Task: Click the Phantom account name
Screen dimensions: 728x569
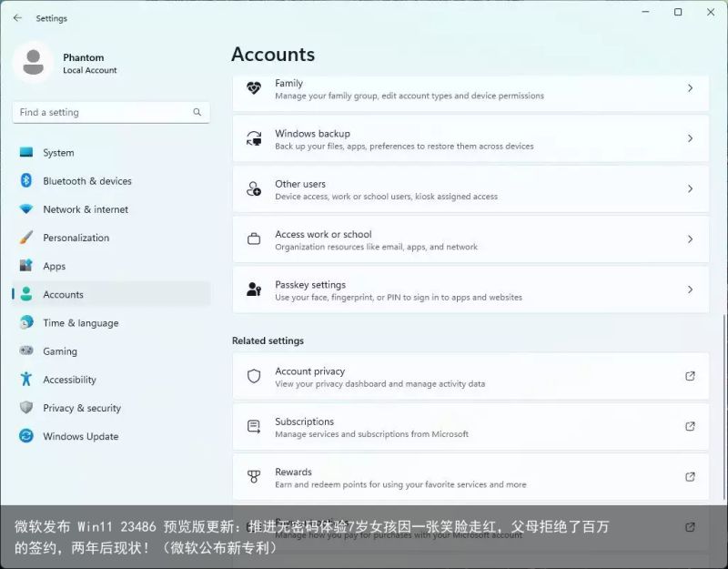Action: point(84,57)
